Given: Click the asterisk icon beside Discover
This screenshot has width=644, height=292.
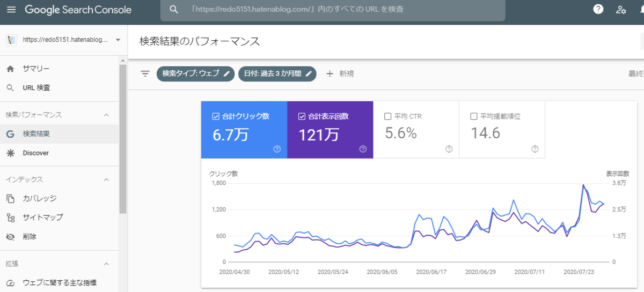Looking at the screenshot, I should (10, 153).
